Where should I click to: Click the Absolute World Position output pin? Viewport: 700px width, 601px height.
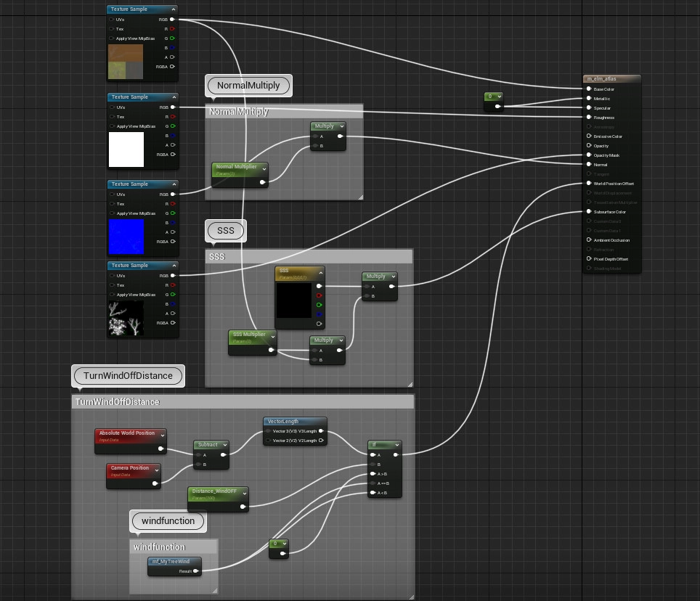pyautogui.click(x=160, y=449)
